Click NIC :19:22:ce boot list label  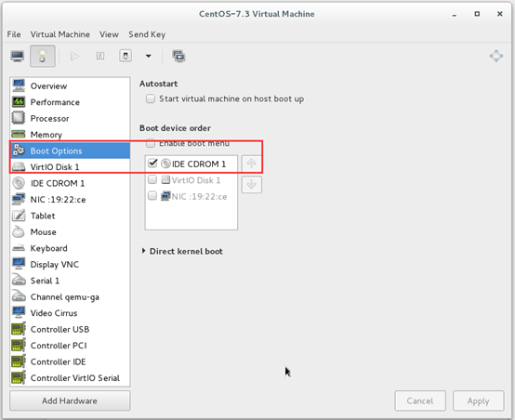[199, 197]
